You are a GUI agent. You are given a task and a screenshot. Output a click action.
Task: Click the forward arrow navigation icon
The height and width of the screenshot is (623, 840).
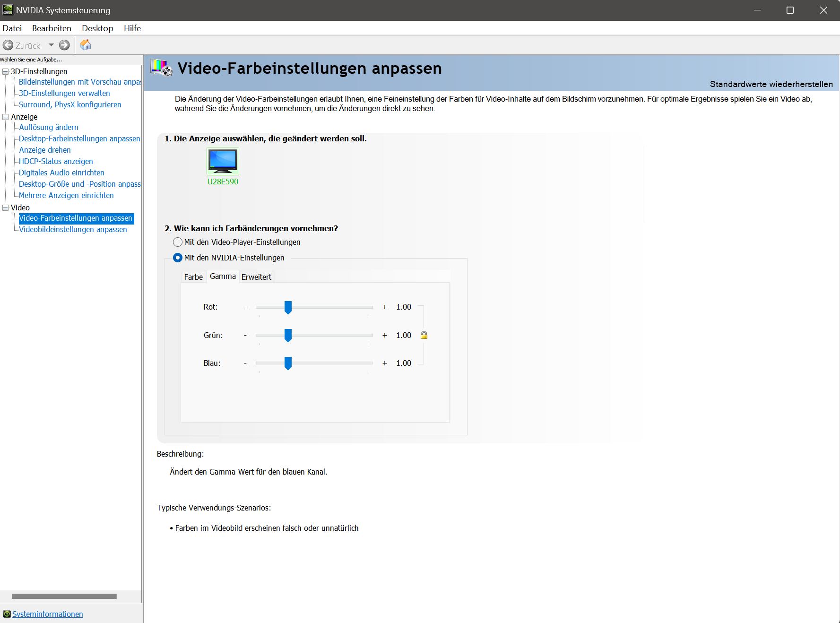(x=64, y=45)
